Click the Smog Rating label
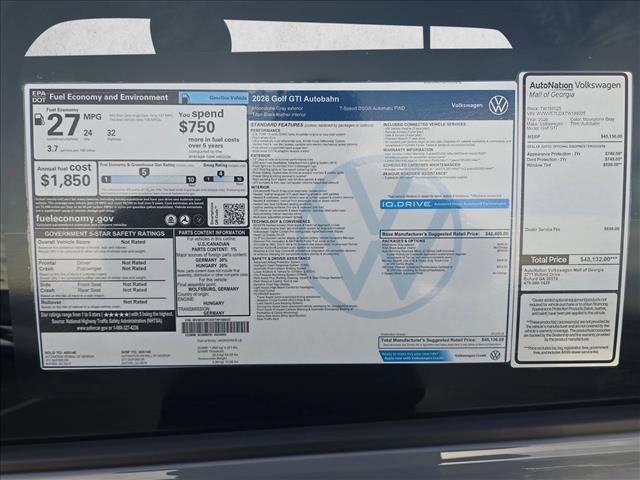The width and height of the screenshot is (640, 480). click(215, 165)
